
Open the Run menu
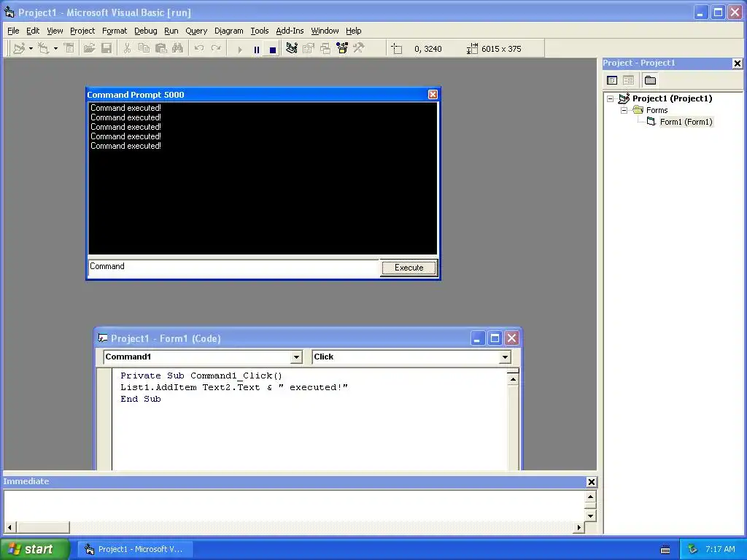171,31
